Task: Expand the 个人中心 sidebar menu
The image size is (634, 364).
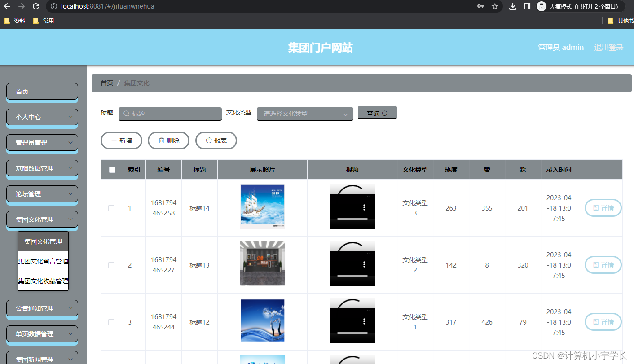Action: point(42,117)
